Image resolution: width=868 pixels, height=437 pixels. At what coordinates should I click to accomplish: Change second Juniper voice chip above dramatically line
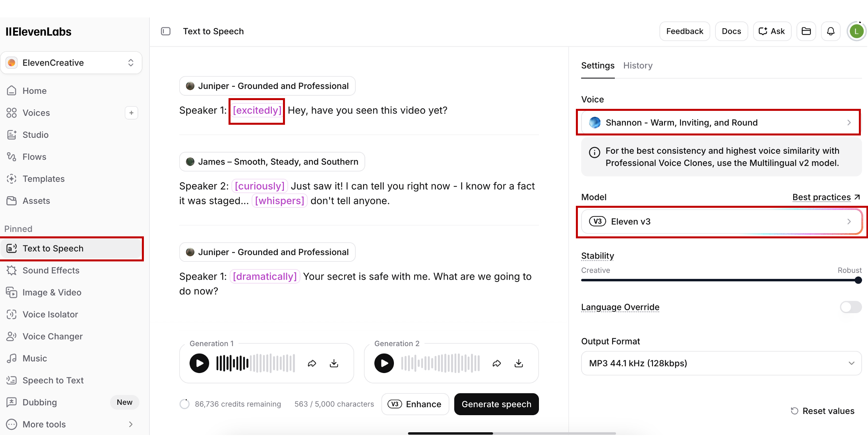[x=267, y=252]
